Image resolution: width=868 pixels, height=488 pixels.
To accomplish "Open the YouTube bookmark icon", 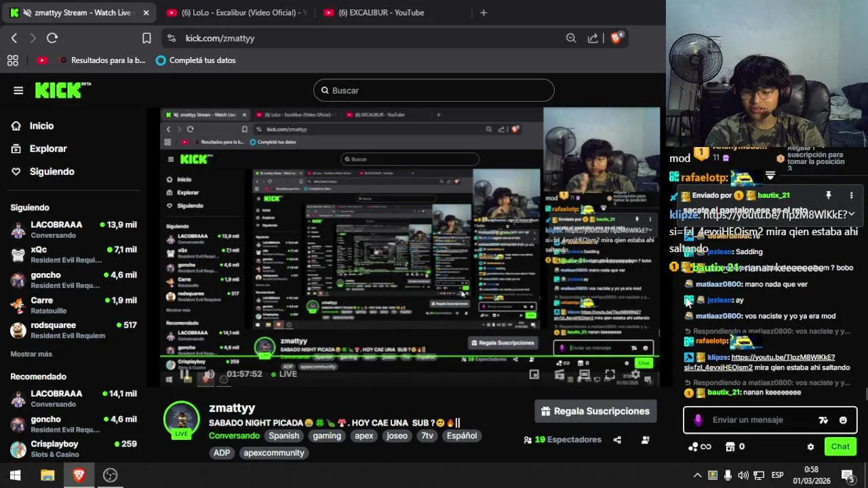I will coord(42,60).
